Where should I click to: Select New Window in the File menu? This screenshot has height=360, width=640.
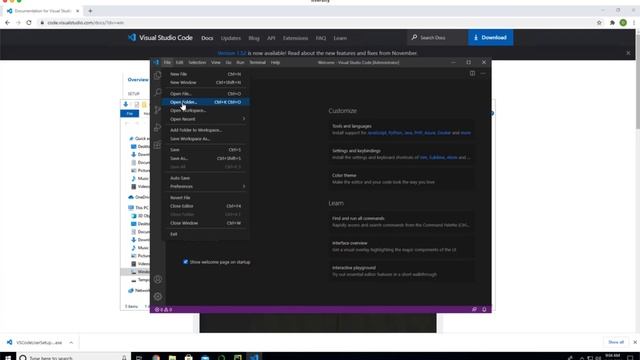click(x=207, y=82)
